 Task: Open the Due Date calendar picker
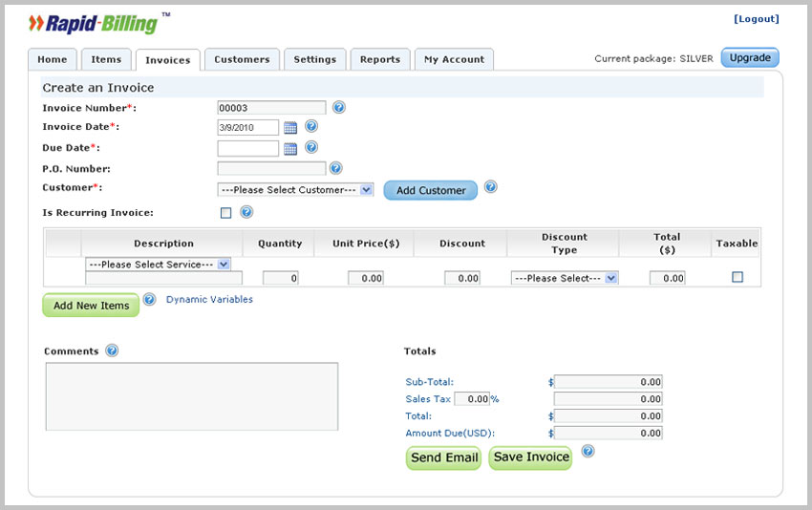(x=290, y=148)
